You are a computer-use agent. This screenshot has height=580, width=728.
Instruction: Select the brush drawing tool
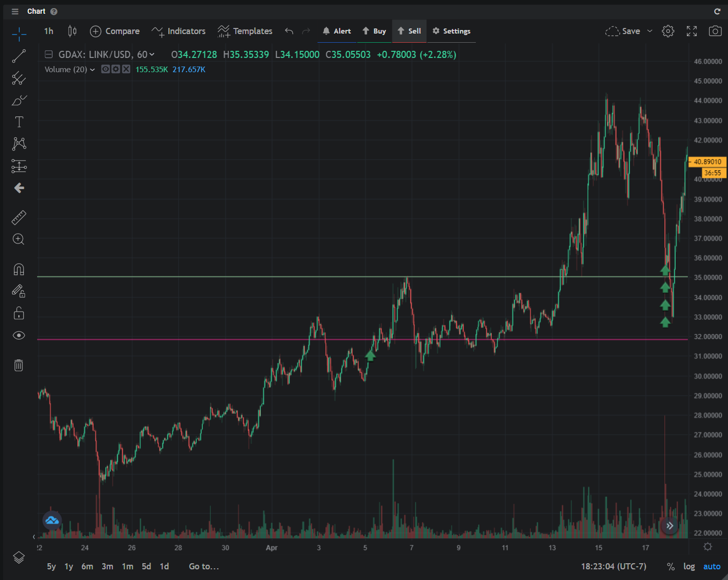coord(19,100)
